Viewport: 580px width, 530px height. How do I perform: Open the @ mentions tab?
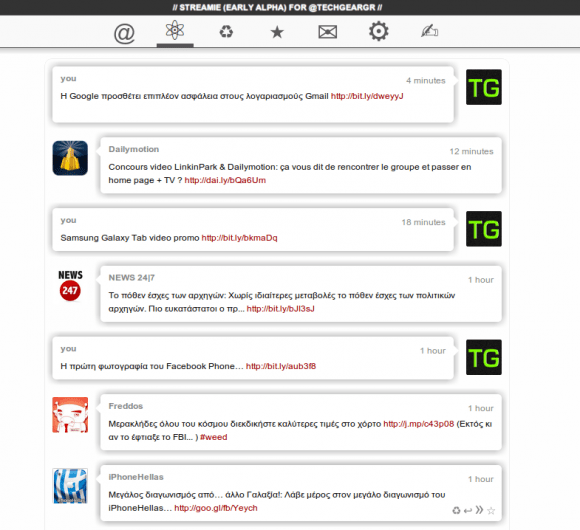[x=124, y=33]
